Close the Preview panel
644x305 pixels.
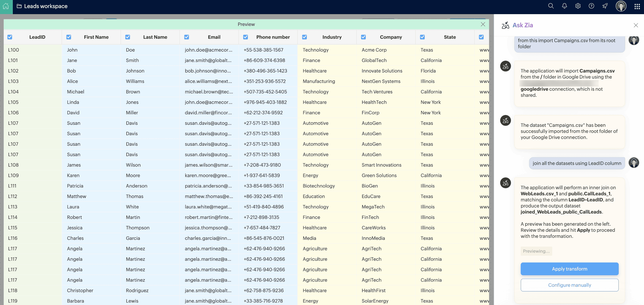point(483,24)
